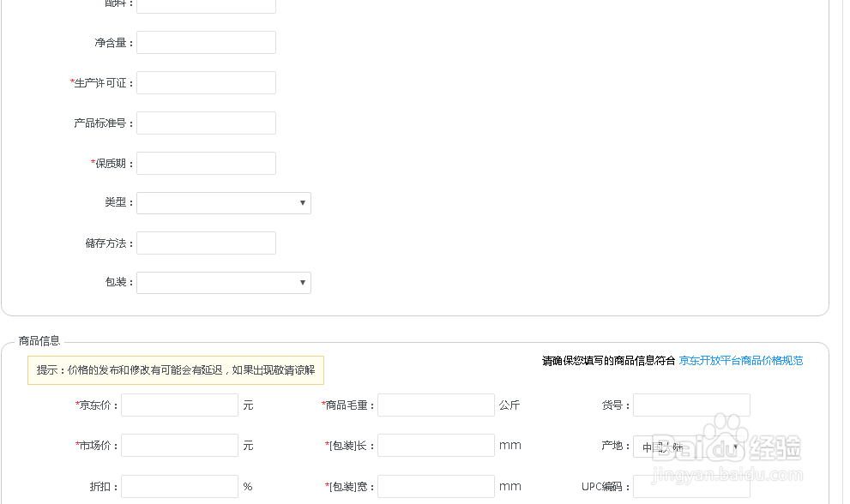Click the 市场价 input field
The width and height of the screenshot is (850, 504).
tap(178, 445)
